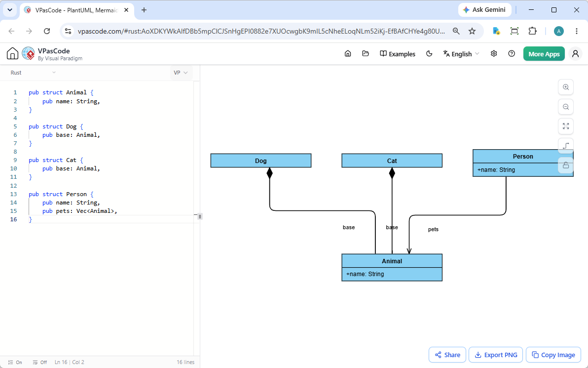Click the panel splitter drag handle

coord(200,216)
